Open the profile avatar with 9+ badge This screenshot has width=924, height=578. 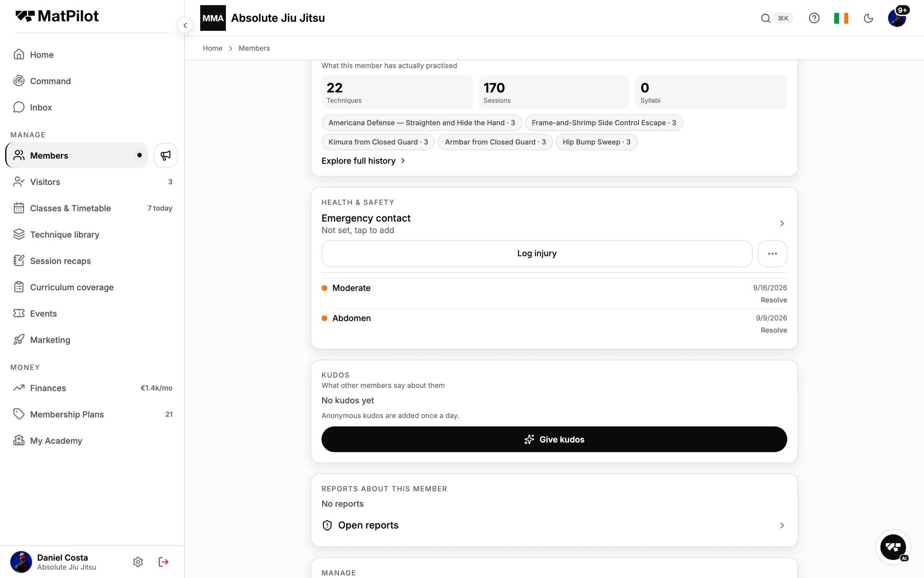pos(897,18)
